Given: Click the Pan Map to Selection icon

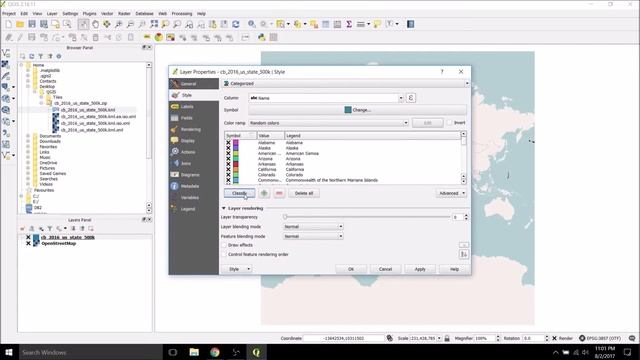Looking at the screenshot, I should click(x=107, y=24).
